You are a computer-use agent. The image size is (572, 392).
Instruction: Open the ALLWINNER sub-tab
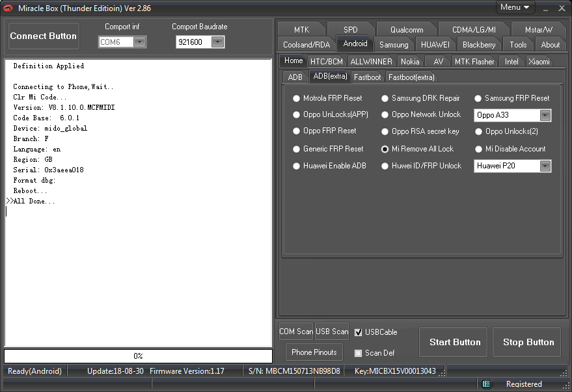point(371,62)
